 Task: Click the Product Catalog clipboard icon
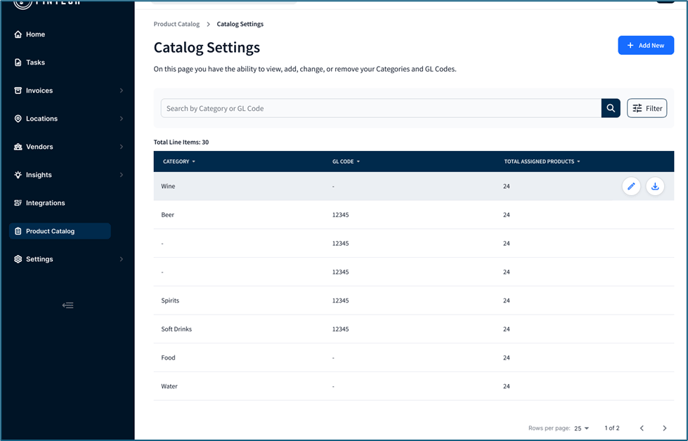(x=18, y=231)
